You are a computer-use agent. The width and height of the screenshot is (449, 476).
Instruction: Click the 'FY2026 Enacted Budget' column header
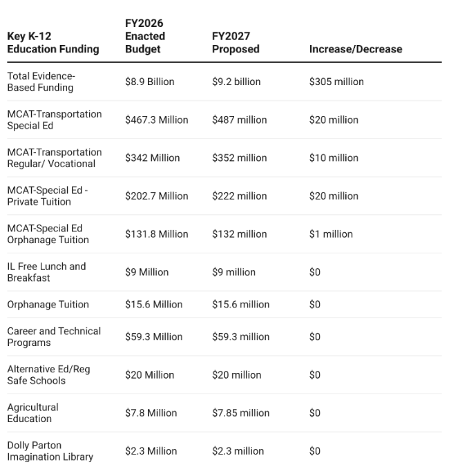(x=145, y=36)
